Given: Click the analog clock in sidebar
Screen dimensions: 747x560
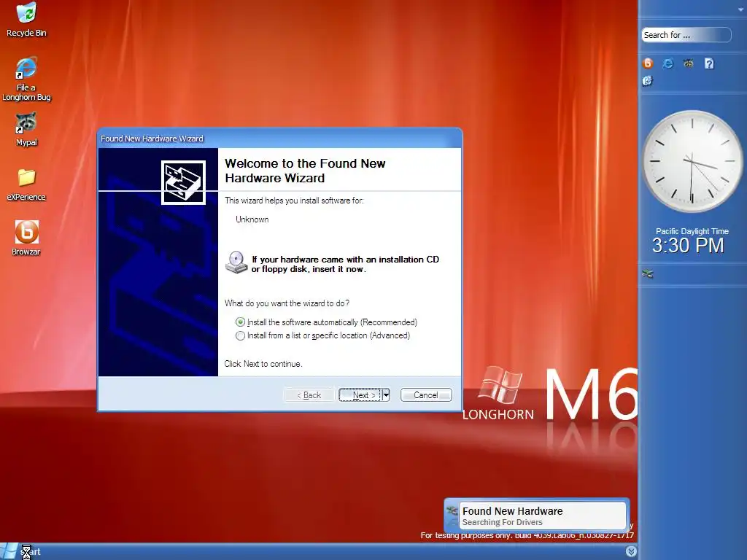Looking at the screenshot, I should [x=692, y=161].
